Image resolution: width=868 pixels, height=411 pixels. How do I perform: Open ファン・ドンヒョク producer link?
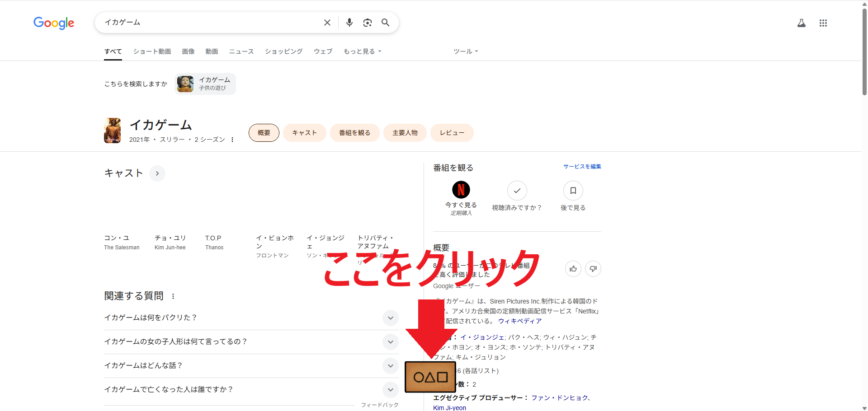pos(560,398)
